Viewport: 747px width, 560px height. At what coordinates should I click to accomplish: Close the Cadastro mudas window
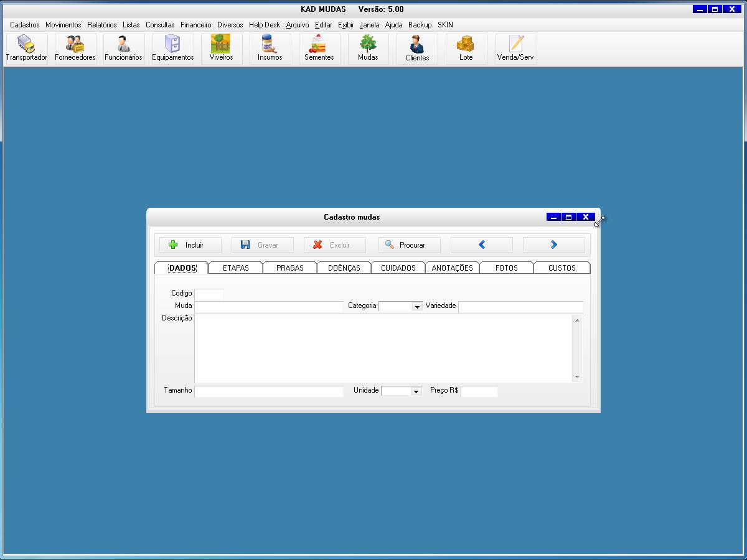tap(586, 217)
